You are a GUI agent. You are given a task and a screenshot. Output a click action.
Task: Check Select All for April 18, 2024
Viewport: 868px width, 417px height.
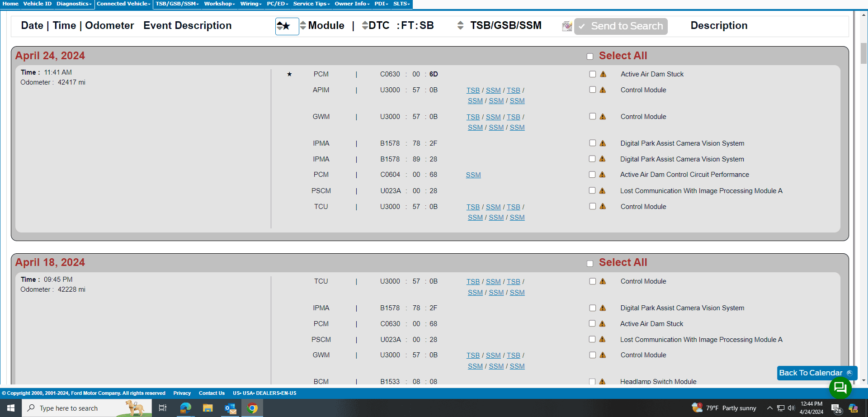tap(590, 264)
